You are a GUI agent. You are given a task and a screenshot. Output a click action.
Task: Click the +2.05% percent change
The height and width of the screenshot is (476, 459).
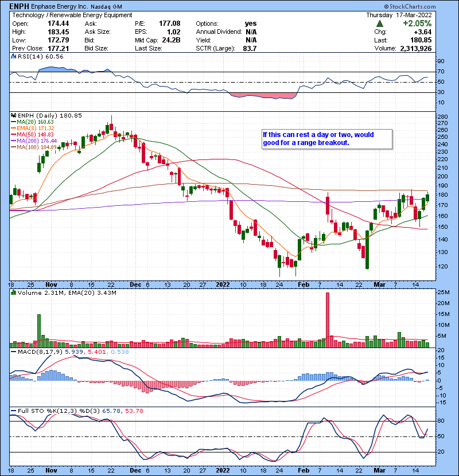pos(417,24)
